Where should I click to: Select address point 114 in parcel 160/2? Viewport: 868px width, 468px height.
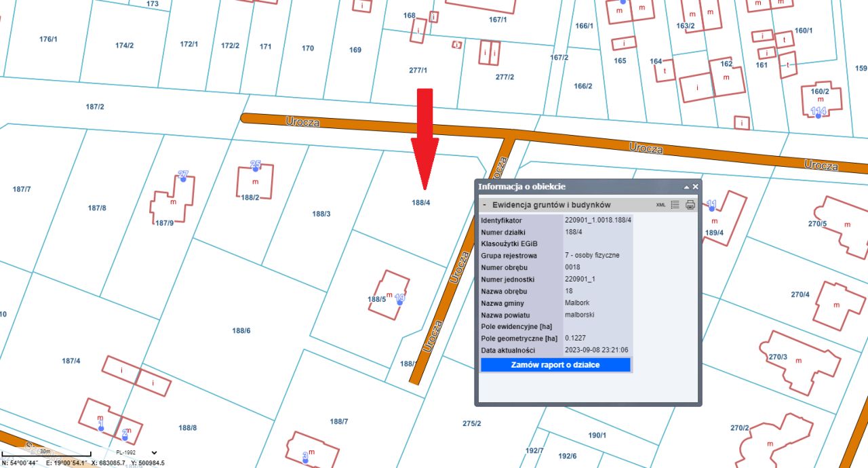click(818, 116)
